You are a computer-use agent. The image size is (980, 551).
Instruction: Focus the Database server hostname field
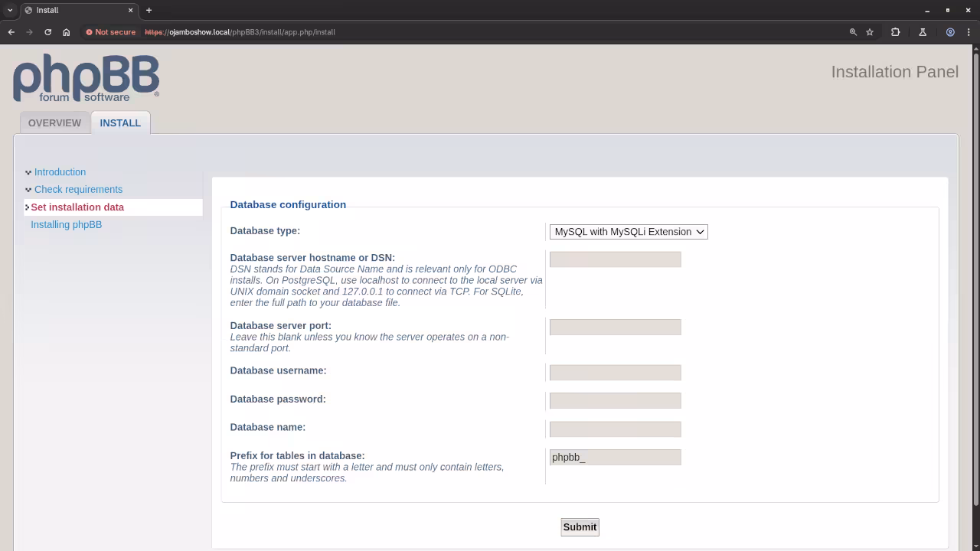point(615,259)
